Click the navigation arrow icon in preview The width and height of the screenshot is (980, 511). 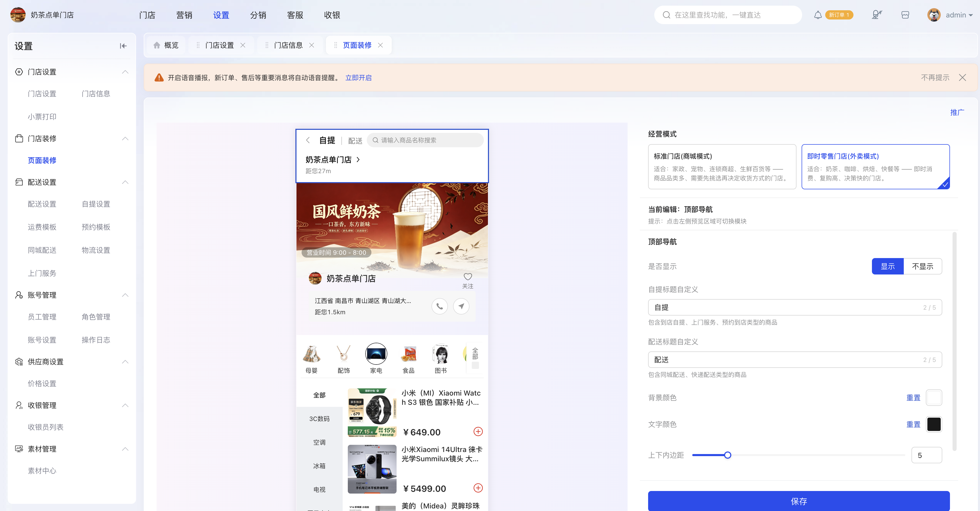(461, 306)
